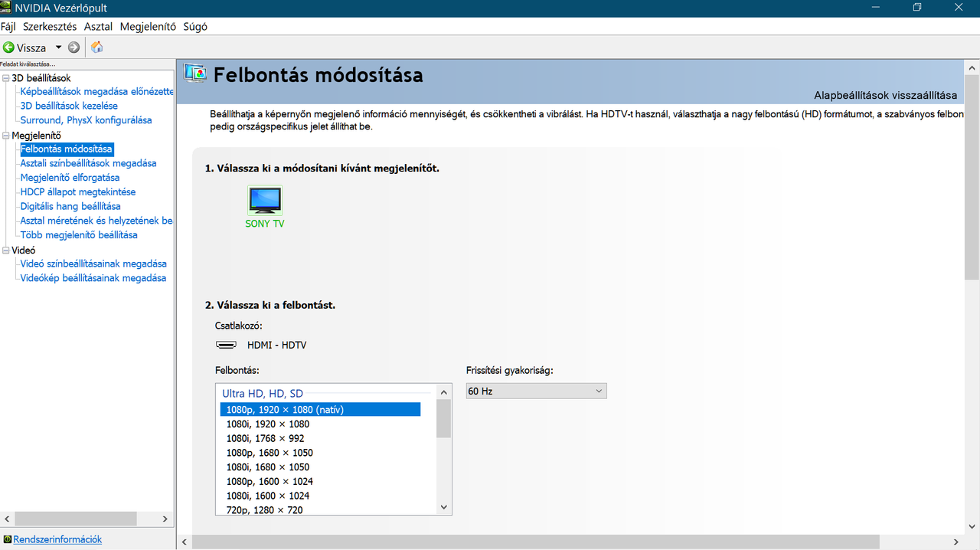Choose 1080p, 1920 × 1080 (natív) resolution
The height and width of the screenshot is (550, 980).
point(320,410)
